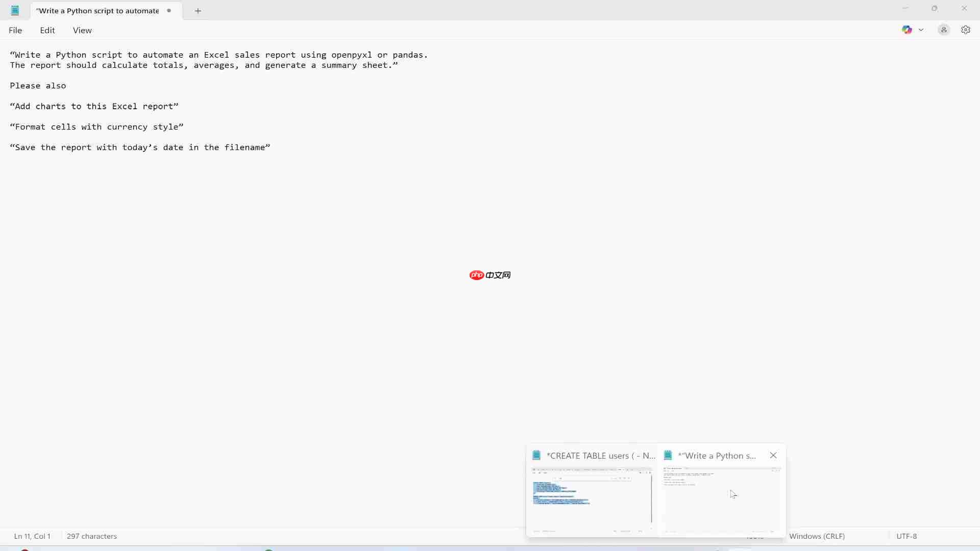The height and width of the screenshot is (551, 980).
Task: Click the php logo watermark in center
Action: click(x=477, y=275)
